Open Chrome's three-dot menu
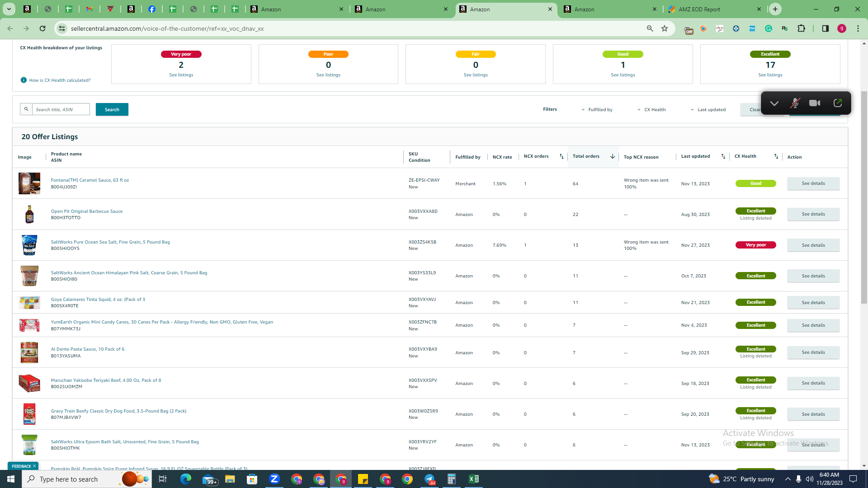868x488 pixels. tap(858, 28)
